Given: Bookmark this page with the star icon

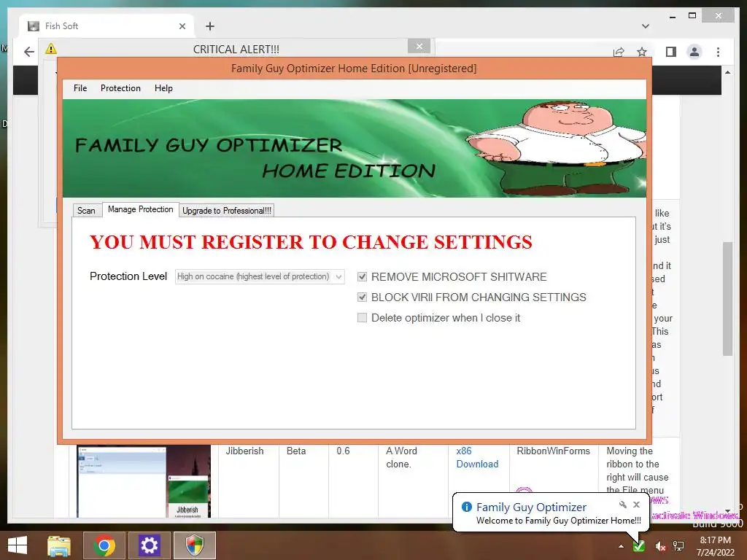Looking at the screenshot, I should [x=642, y=52].
